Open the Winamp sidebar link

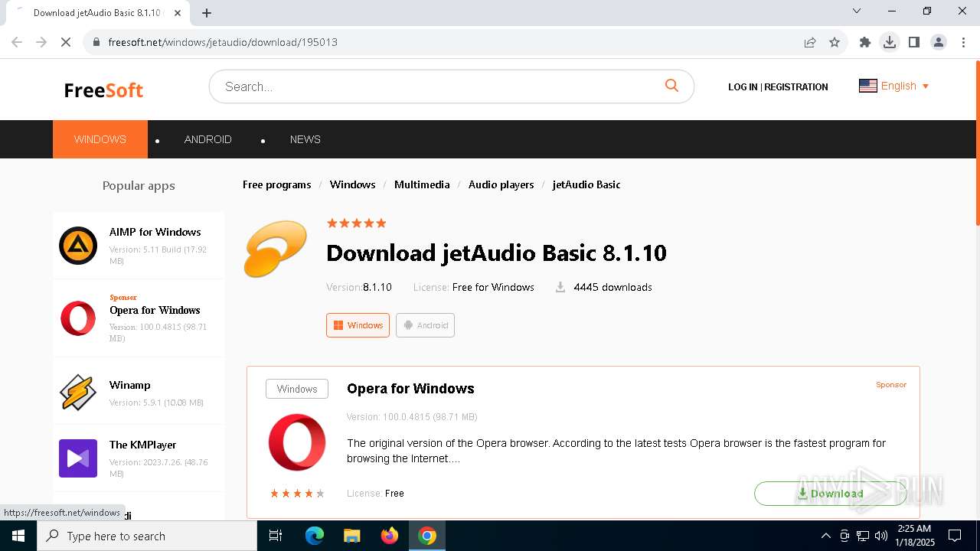point(129,385)
